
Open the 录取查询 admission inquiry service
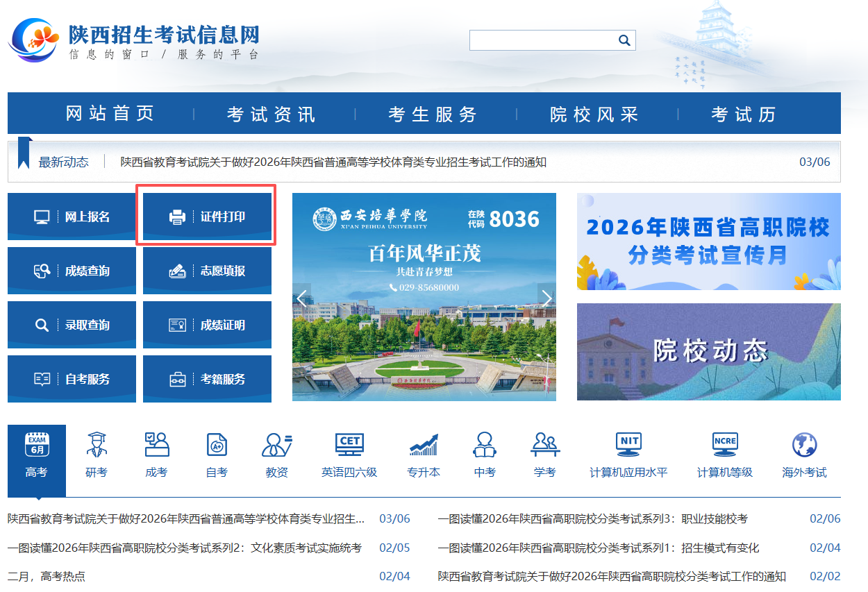point(72,324)
